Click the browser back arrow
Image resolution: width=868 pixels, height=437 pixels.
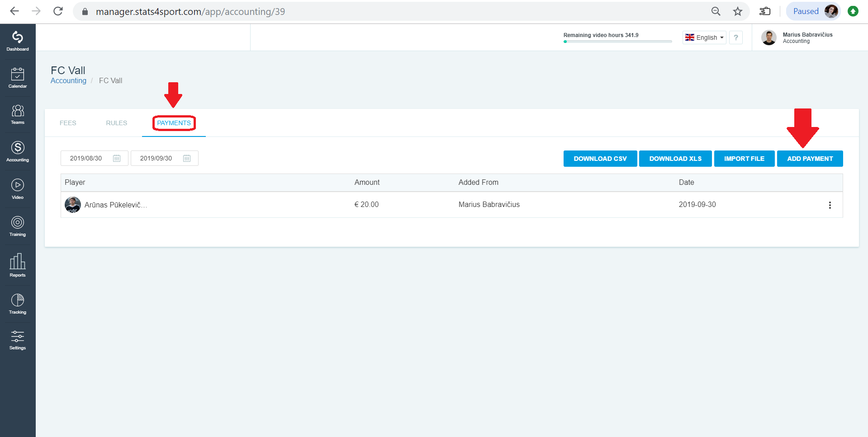point(14,11)
